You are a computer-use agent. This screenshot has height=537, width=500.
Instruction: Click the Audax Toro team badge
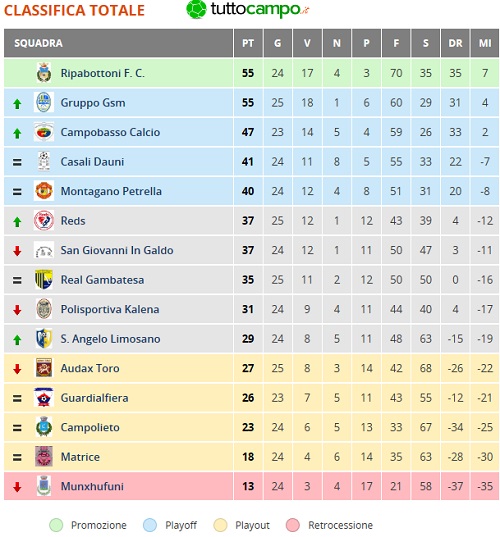tap(44, 368)
